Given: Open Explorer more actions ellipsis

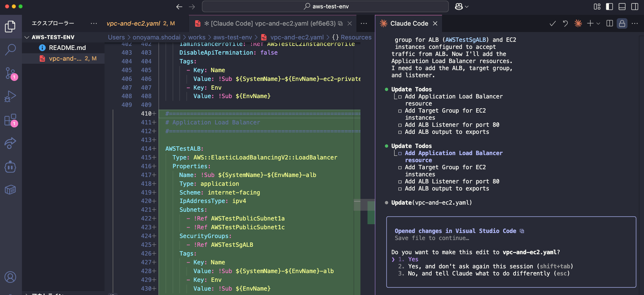Looking at the screenshot, I should click(94, 24).
